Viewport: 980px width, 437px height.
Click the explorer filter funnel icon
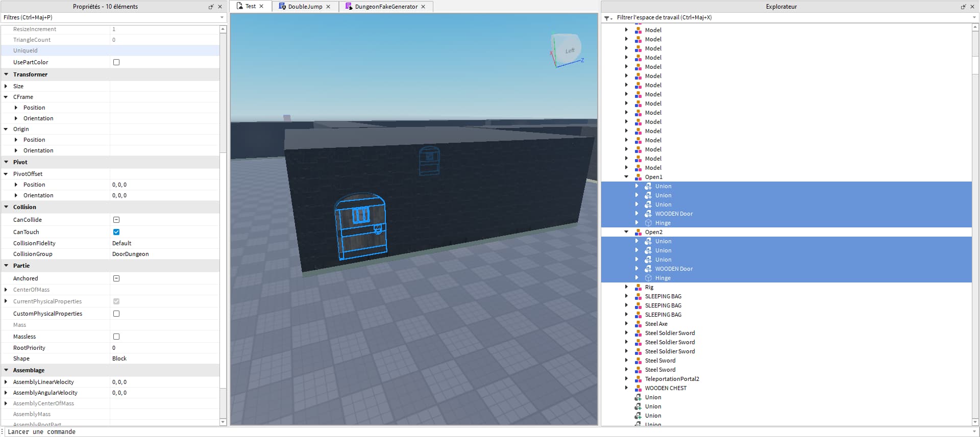point(607,18)
